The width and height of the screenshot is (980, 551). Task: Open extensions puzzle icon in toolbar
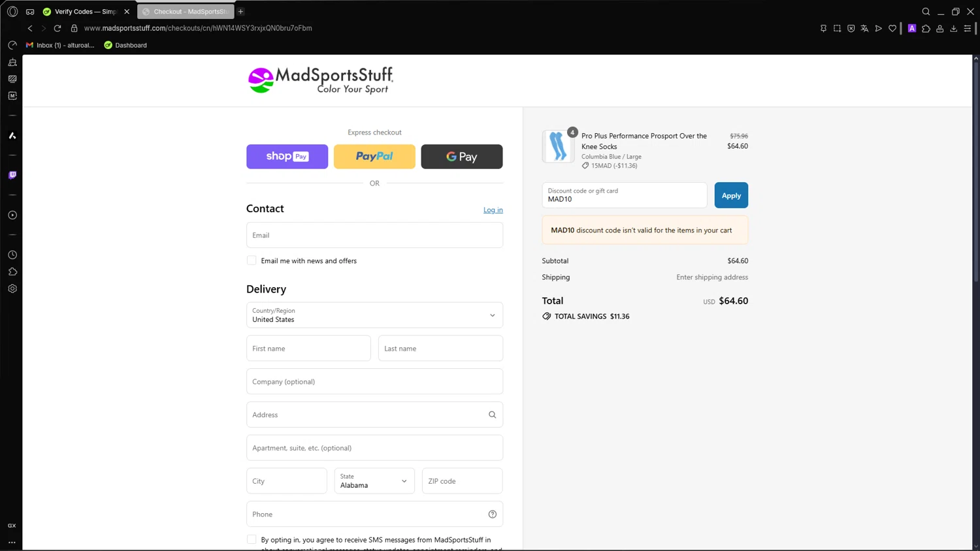926,28
